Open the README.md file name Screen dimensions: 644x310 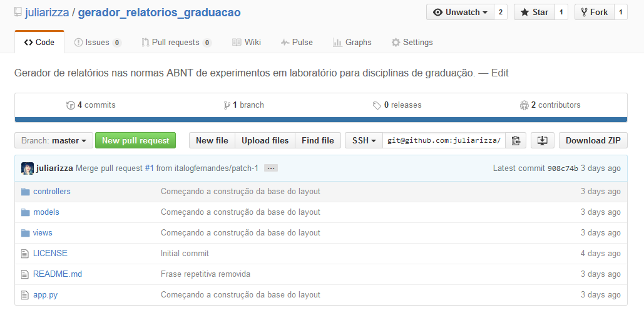58,274
